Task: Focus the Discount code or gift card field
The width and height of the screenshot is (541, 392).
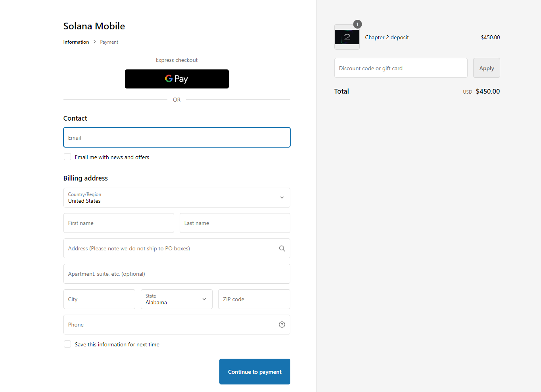Action: point(401,68)
